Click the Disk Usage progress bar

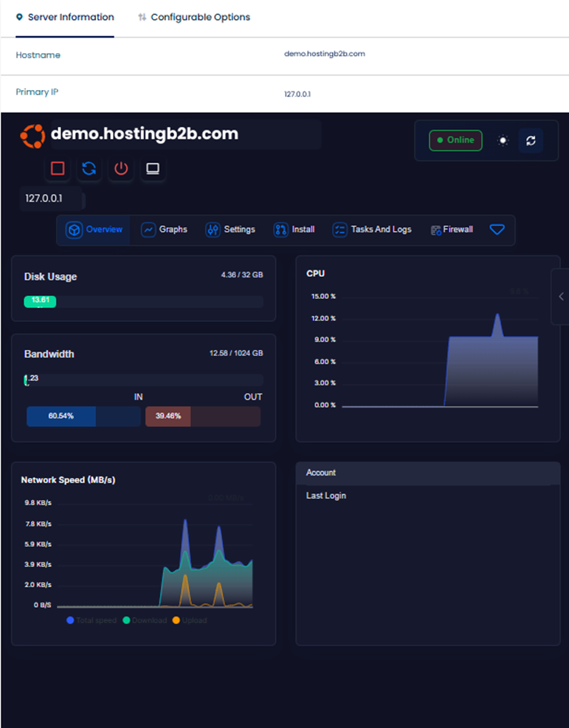point(143,301)
